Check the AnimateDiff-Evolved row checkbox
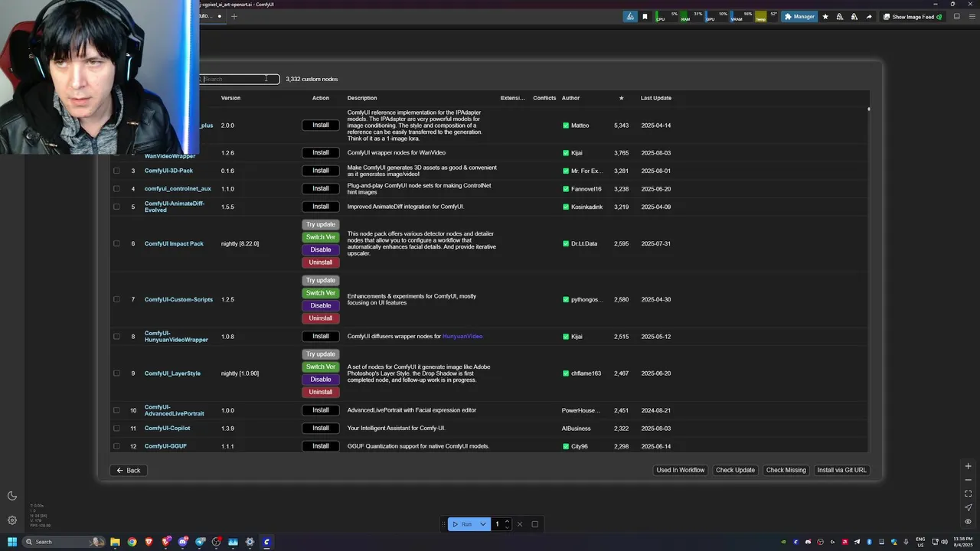 (x=116, y=207)
